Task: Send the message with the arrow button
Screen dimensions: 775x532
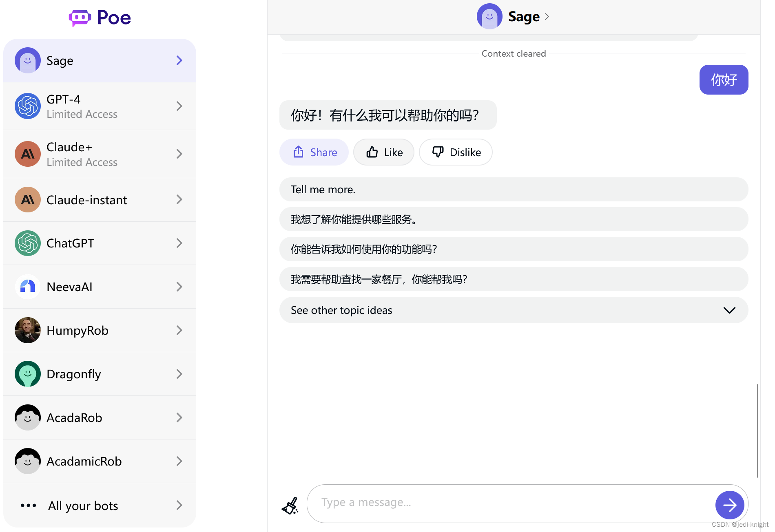Action: (730, 505)
